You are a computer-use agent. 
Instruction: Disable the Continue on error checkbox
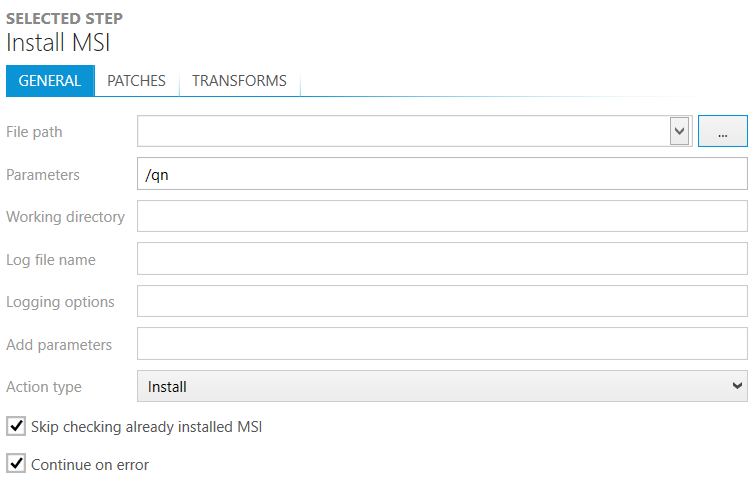[16, 464]
